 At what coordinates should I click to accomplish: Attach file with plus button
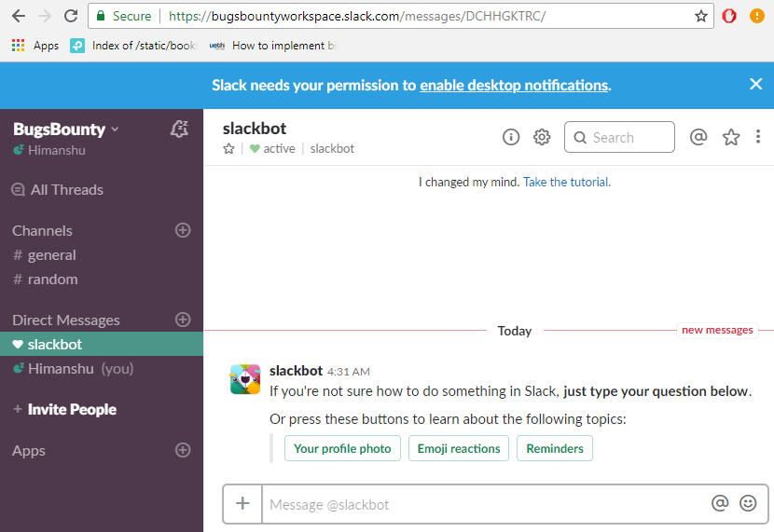click(x=242, y=504)
